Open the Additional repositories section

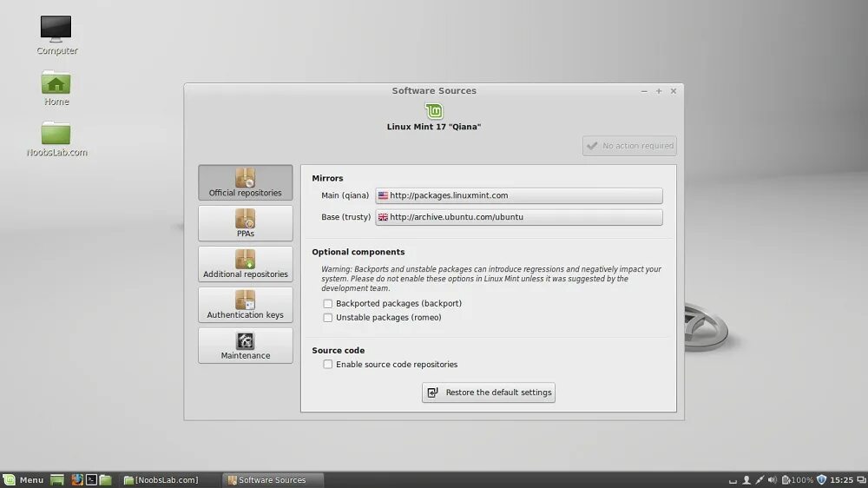click(x=246, y=264)
